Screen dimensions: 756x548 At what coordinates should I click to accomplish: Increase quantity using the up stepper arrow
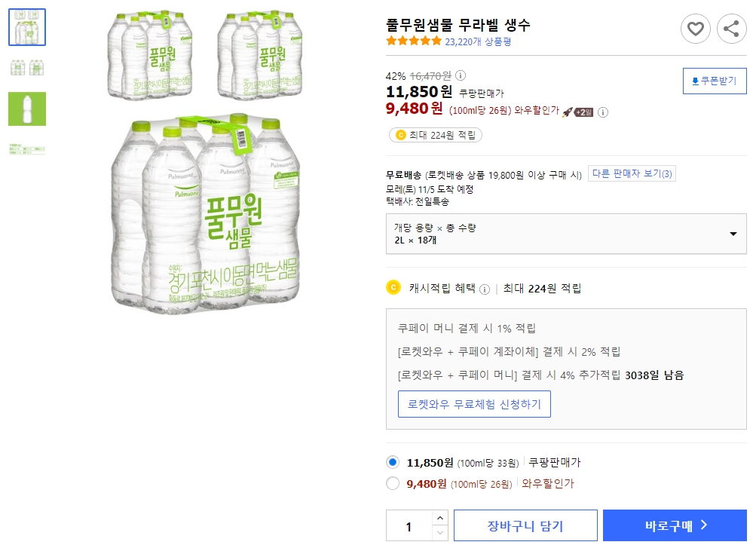pyautogui.click(x=439, y=519)
